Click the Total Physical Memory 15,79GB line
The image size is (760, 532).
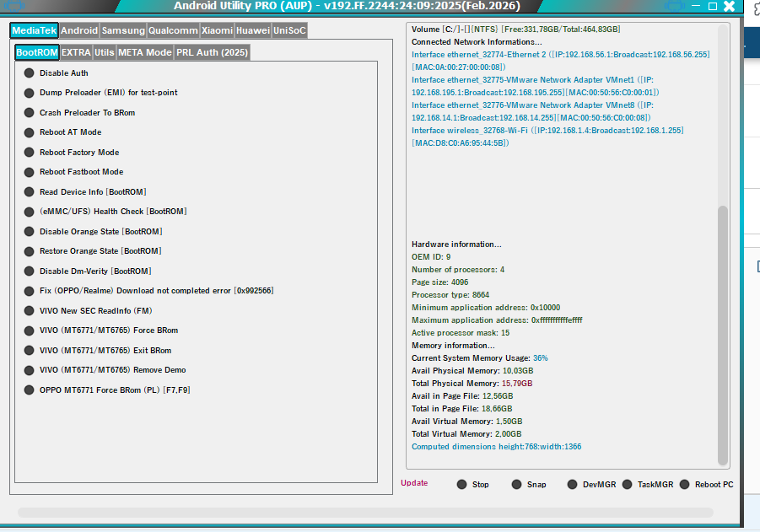[x=472, y=384]
